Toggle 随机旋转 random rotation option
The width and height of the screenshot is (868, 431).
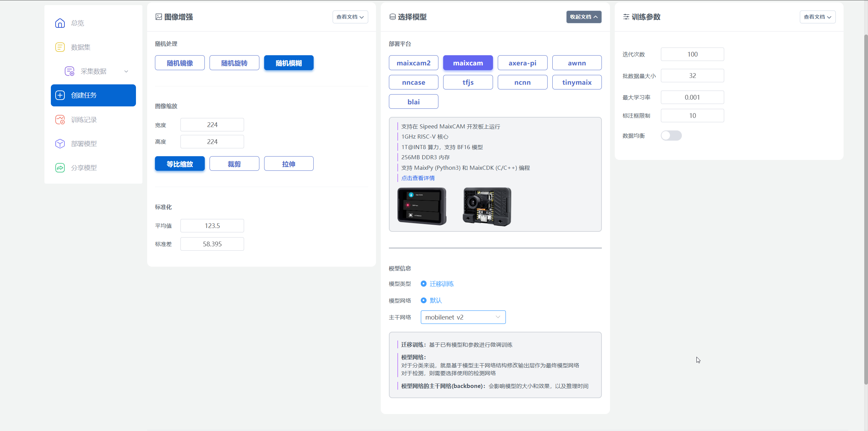tap(234, 63)
